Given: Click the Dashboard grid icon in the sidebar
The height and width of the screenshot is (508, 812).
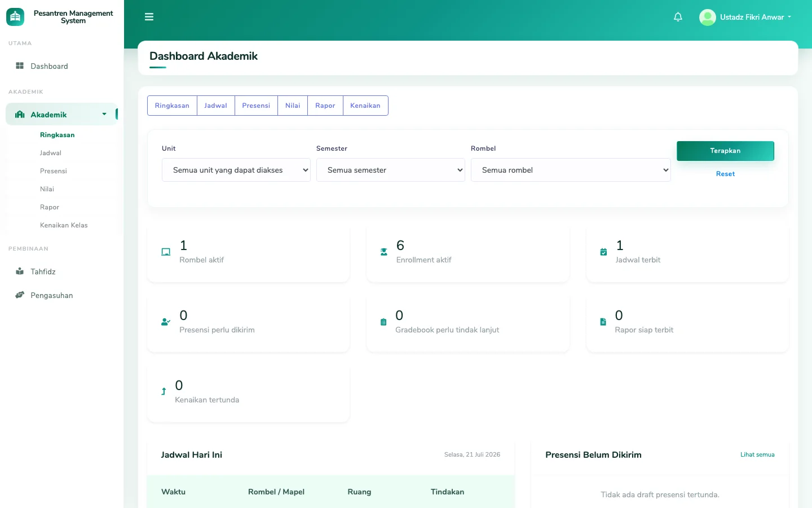Looking at the screenshot, I should point(20,66).
